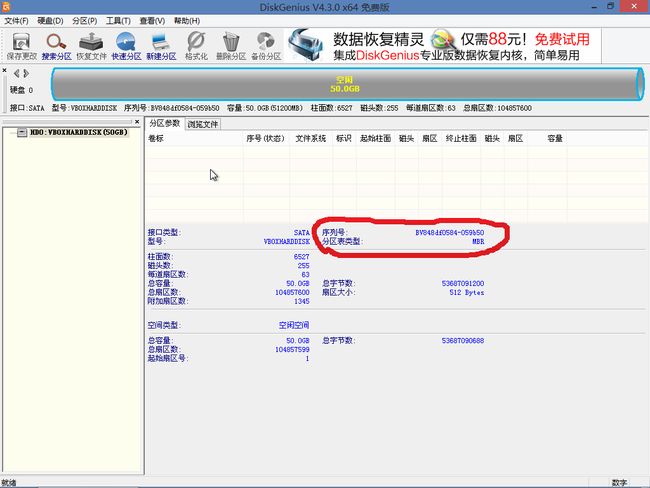This screenshot has height=488, width=650.
Task: Click the total sectors value 104857599
Action: point(292,350)
